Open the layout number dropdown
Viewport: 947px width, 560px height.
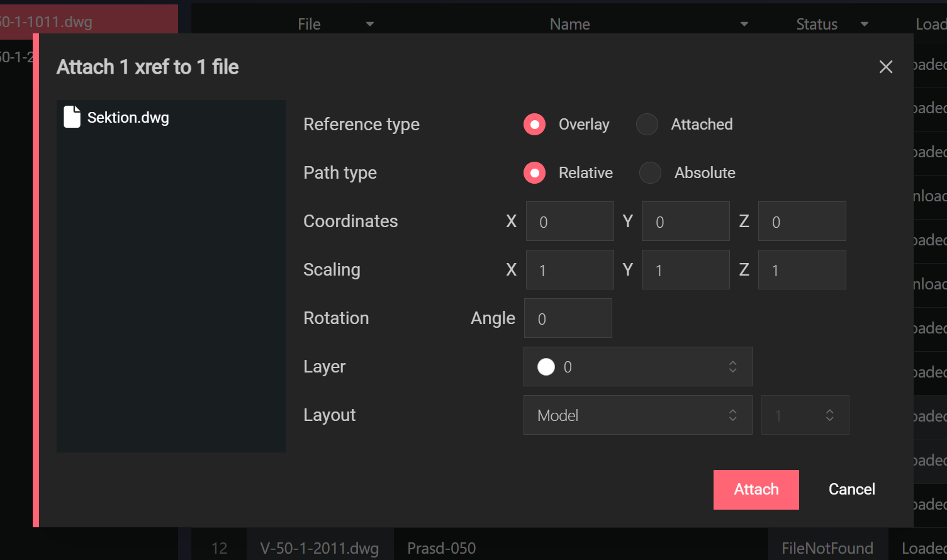tap(805, 415)
